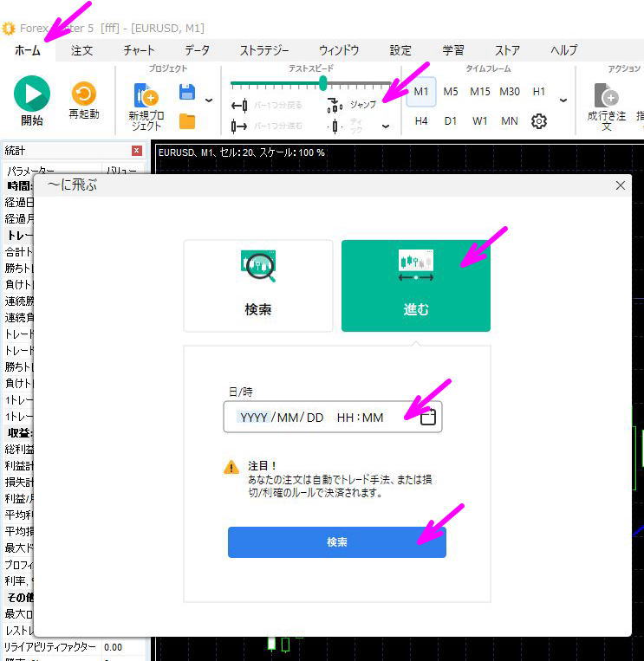Close the Jump to (～に飛ぶ) dialog
The width and height of the screenshot is (644, 661).
coord(620,185)
